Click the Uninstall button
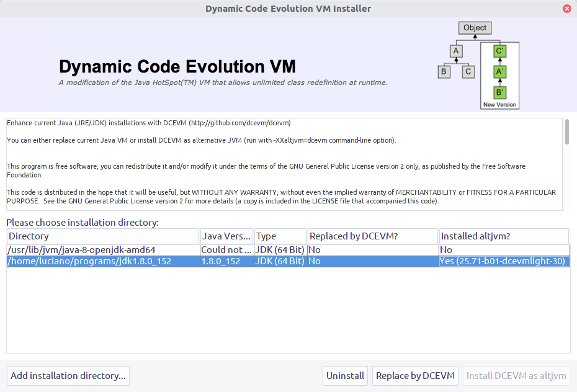Viewport: 577px width, 392px height. pos(345,376)
